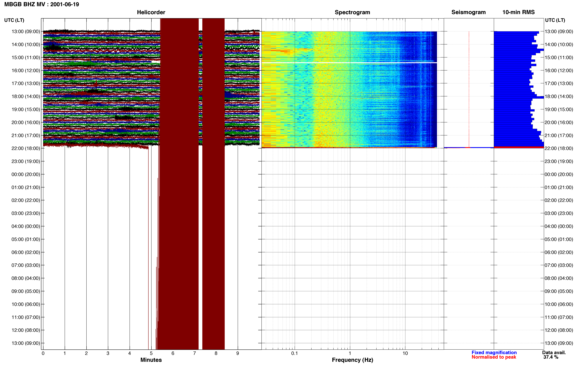Click the '10-min RMS' panel heading

coord(518,12)
